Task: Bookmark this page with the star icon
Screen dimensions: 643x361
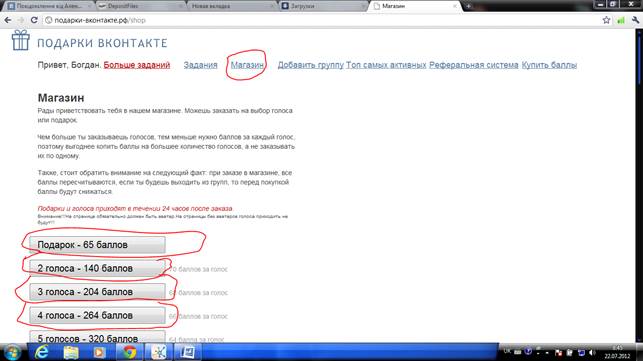Action: (x=607, y=20)
